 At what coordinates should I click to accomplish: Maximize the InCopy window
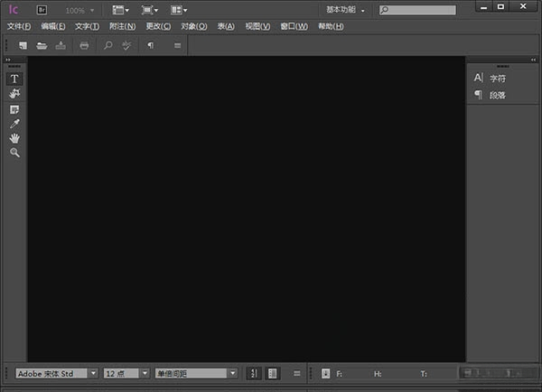(x=500, y=6)
